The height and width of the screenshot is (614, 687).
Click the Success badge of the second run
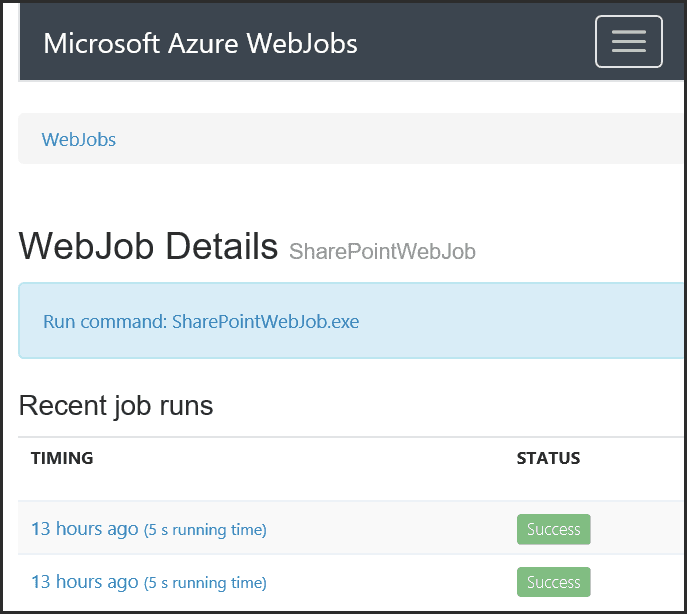[x=553, y=582]
